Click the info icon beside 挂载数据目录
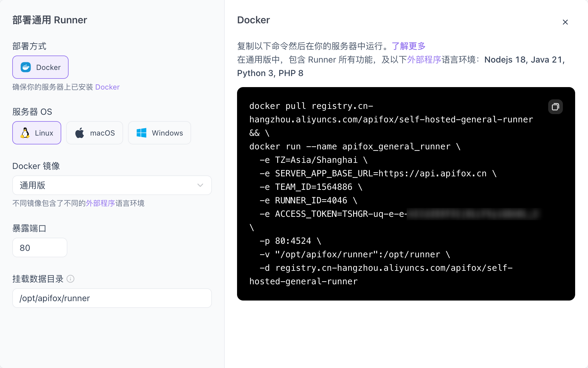 71,279
